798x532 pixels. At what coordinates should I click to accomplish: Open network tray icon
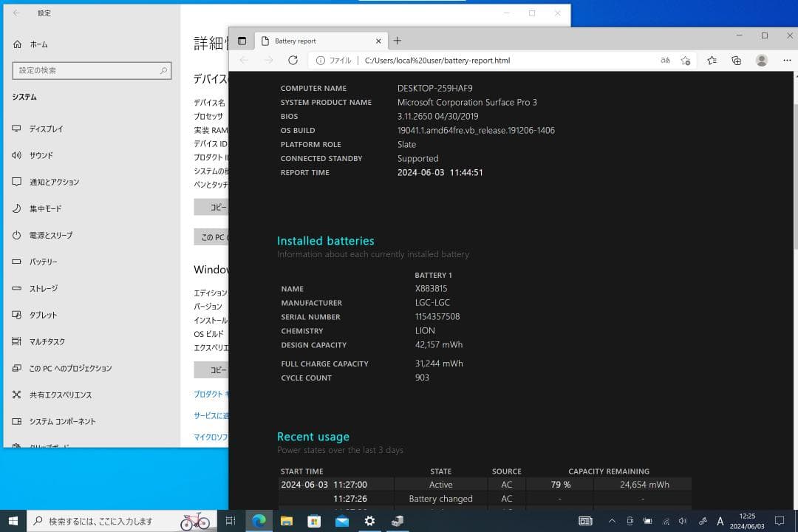click(x=666, y=521)
